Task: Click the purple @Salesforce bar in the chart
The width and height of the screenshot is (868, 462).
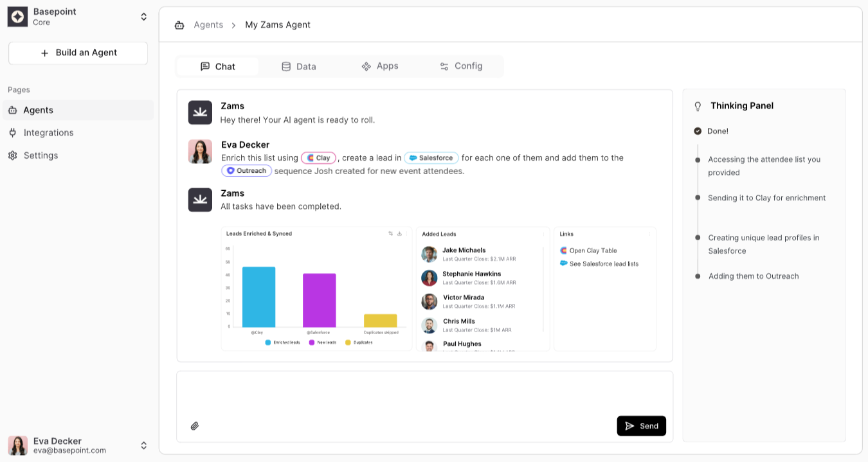Action: pyautogui.click(x=320, y=300)
